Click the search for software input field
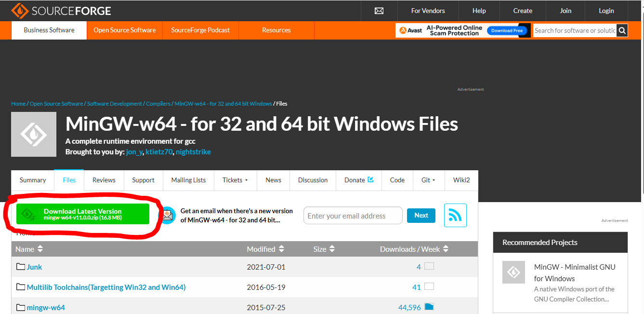This screenshot has width=644, height=314. 575,30
